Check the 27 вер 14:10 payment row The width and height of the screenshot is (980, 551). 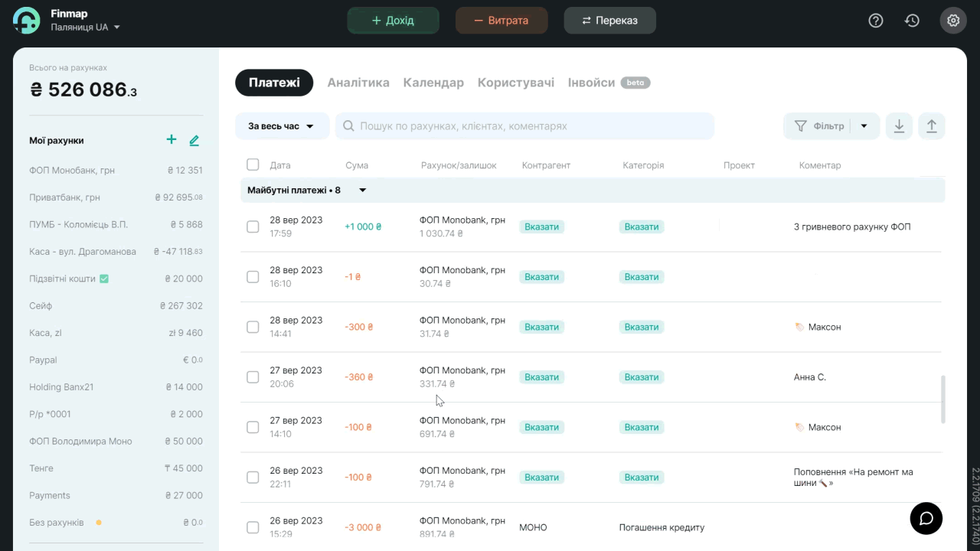pos(253,427)
